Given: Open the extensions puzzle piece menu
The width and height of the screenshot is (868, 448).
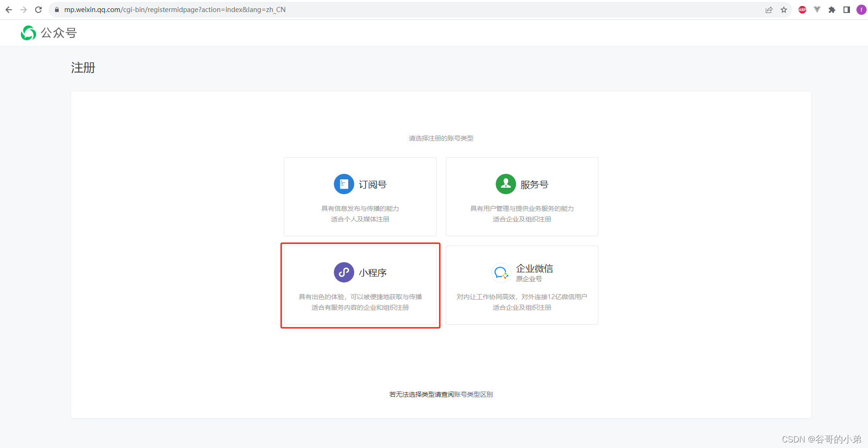Looking at the screenshot, I should click(832, 10).
